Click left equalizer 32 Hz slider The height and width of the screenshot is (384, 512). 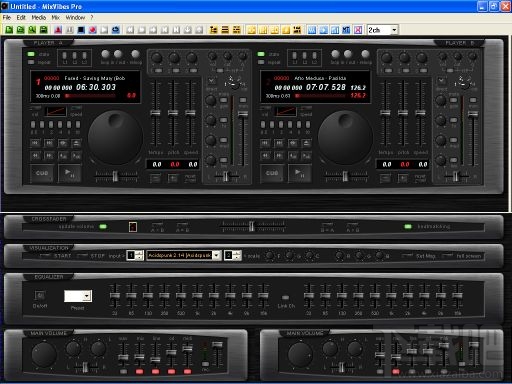coord(115,296)
